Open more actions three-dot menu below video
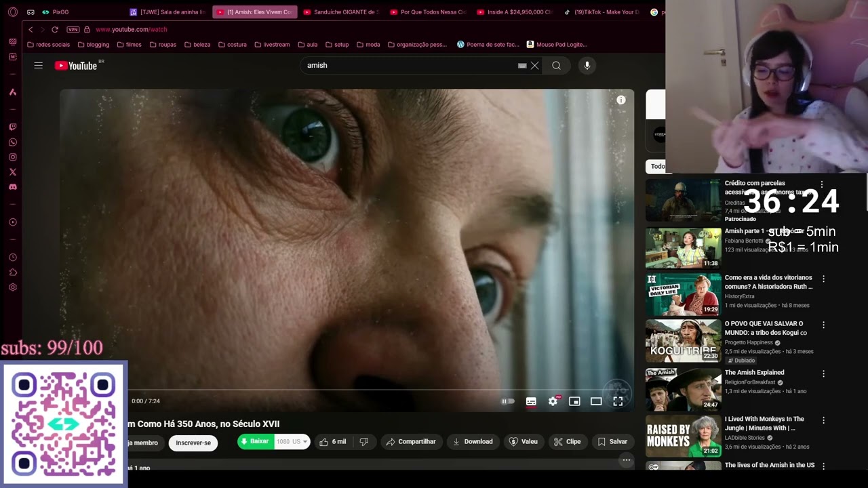This screenshot has height=488, width=868. 627,460
